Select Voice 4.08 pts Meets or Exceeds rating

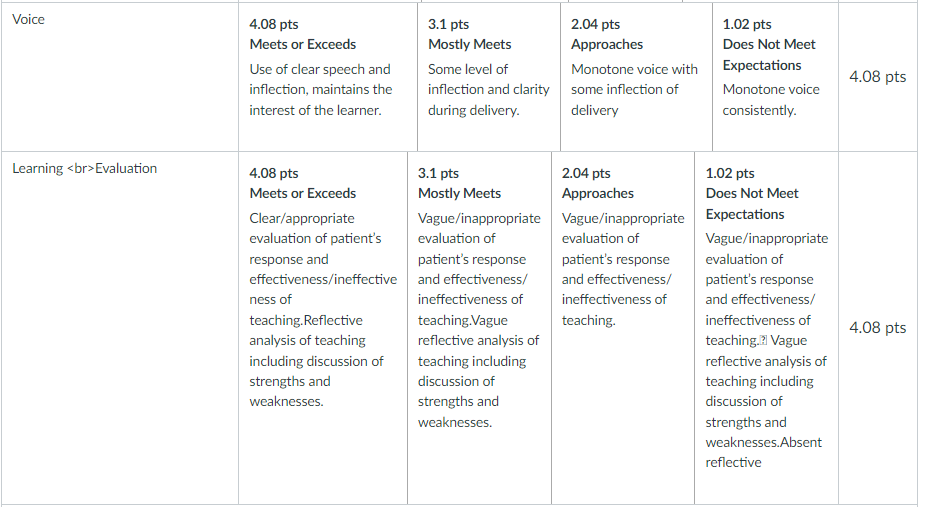click(328, 77)
